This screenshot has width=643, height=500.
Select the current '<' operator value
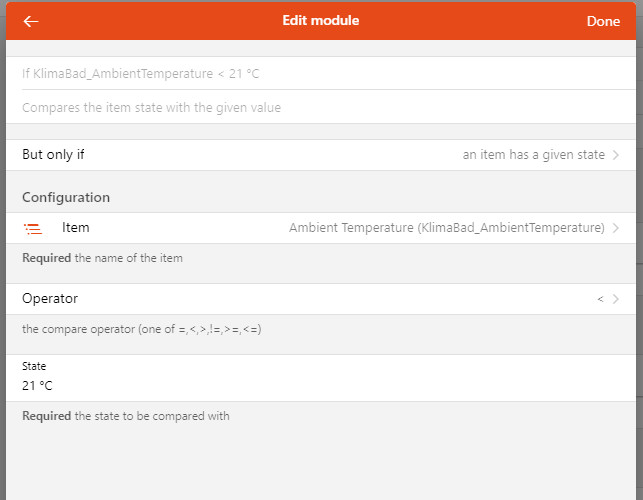[600, 299]
